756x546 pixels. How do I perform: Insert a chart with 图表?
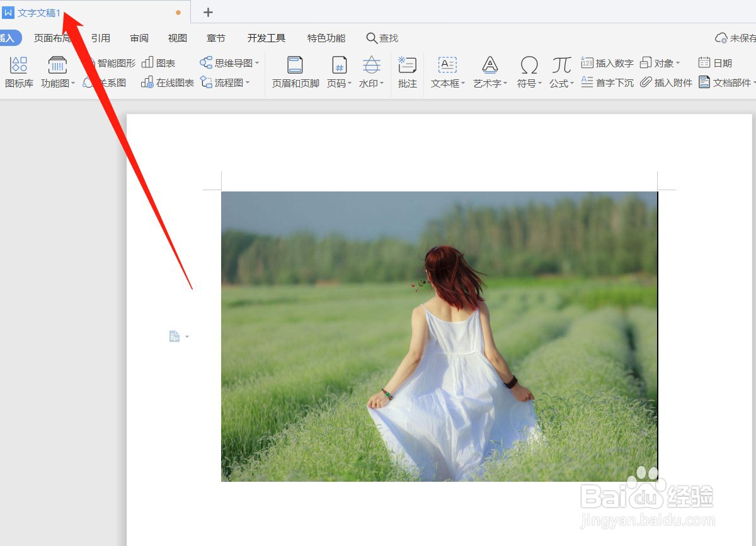point(158,63)
